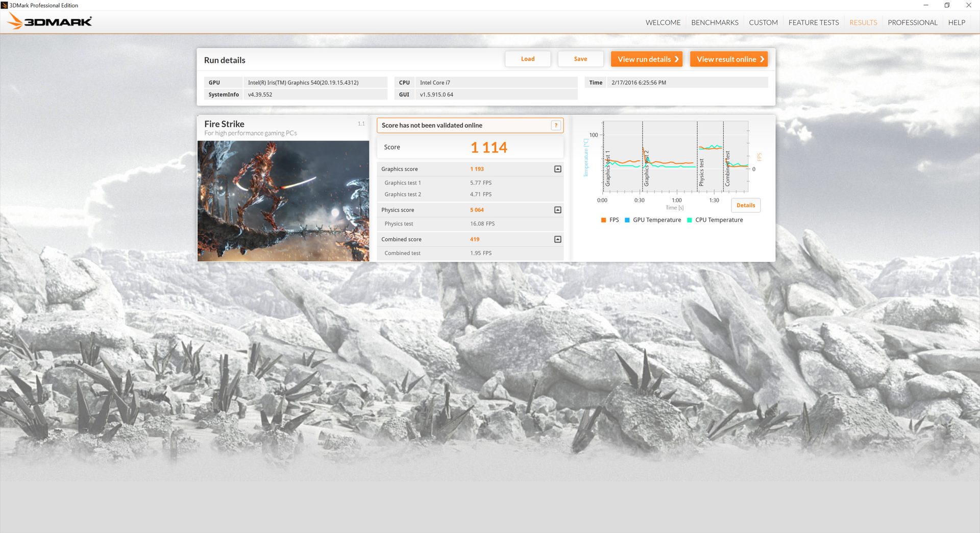The image size is (980, 533).
Task: Click the GPU Temperature blue legend swatch
Action: click(627, 220)
